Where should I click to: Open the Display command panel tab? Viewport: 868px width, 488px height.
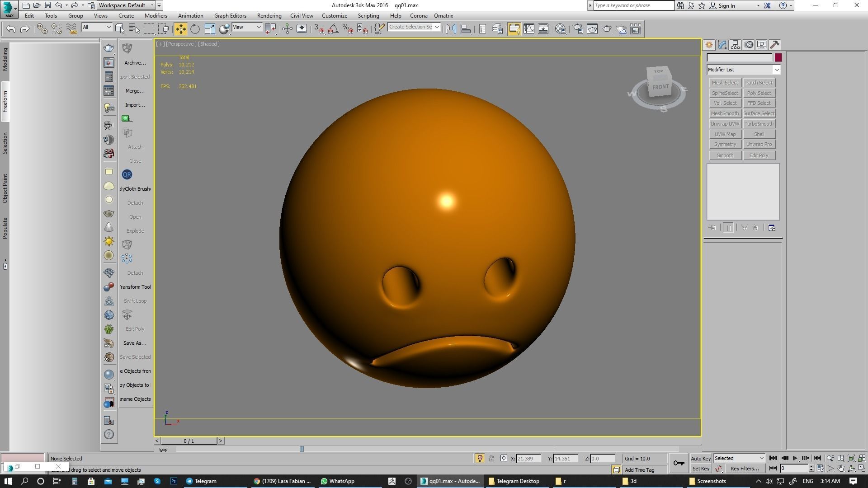click(762, 45)
